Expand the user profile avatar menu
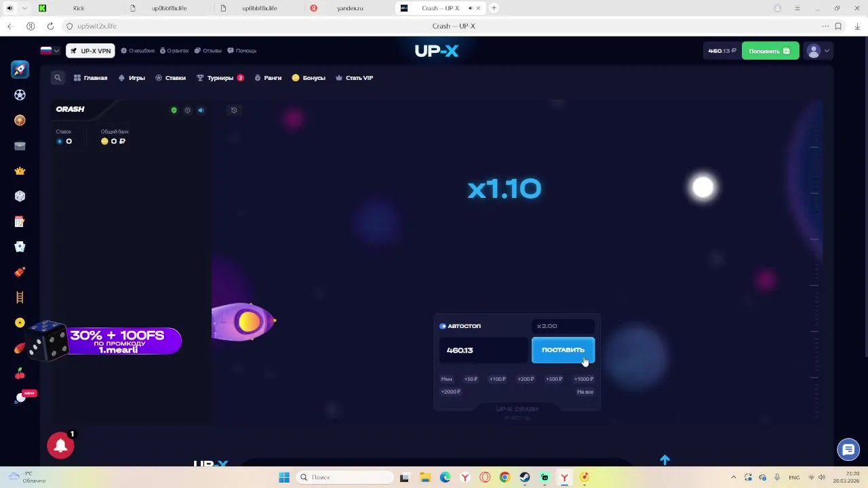The image size is (868, 488). click(x=818, y=51)
